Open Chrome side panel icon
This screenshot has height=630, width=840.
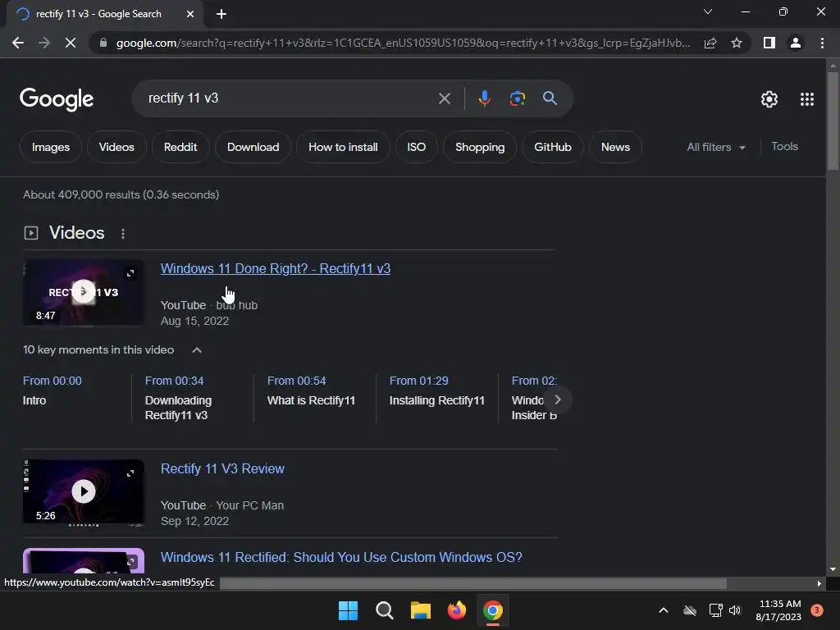pos(769,43)
